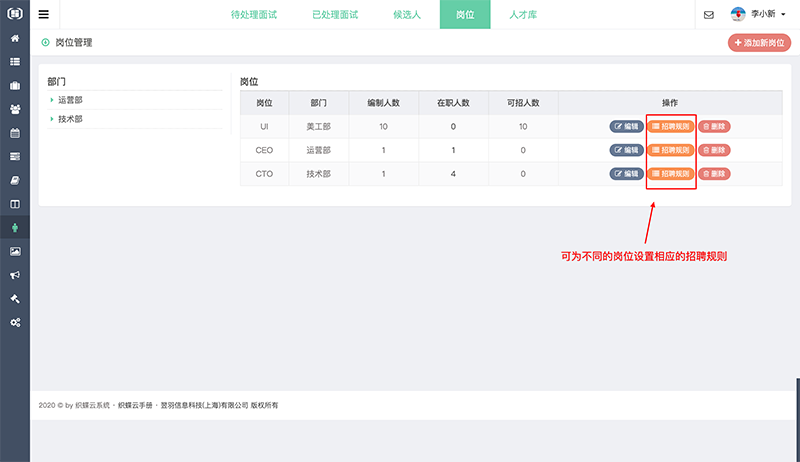Click the UI position name cell

click(264, 126)
